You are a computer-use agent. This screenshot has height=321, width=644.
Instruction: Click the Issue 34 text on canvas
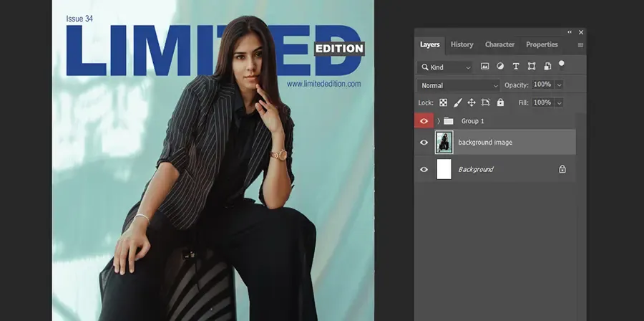pyautogui.click(x=79, y=19)
